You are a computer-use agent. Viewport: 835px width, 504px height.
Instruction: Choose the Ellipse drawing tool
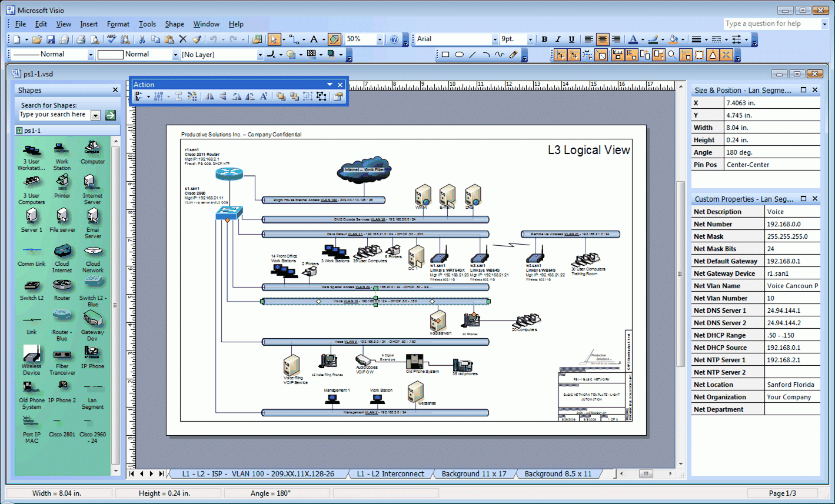459,55
